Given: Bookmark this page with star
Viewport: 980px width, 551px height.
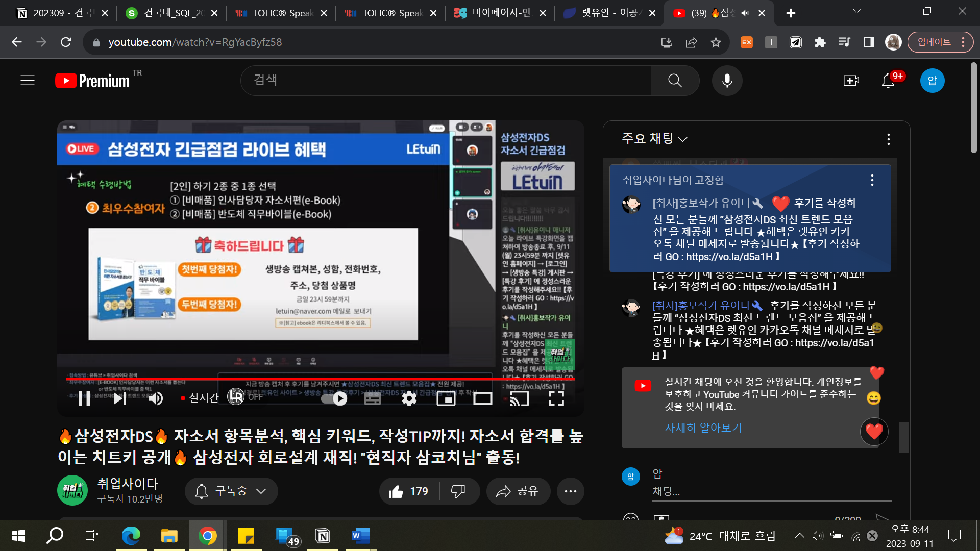Looking at the screenshot, I should (716, 42).
